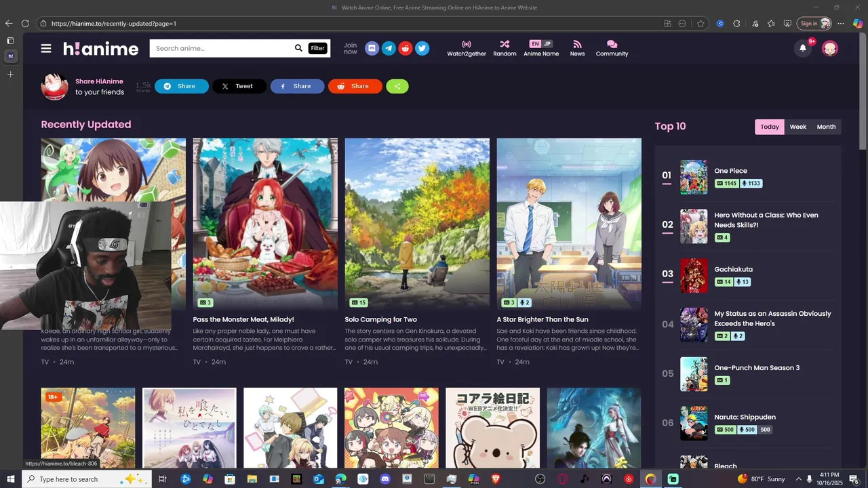Viewport: 868px width, 488px height.
Task: Click the koala diary poster thumbnail
Action: pos(492,428)
